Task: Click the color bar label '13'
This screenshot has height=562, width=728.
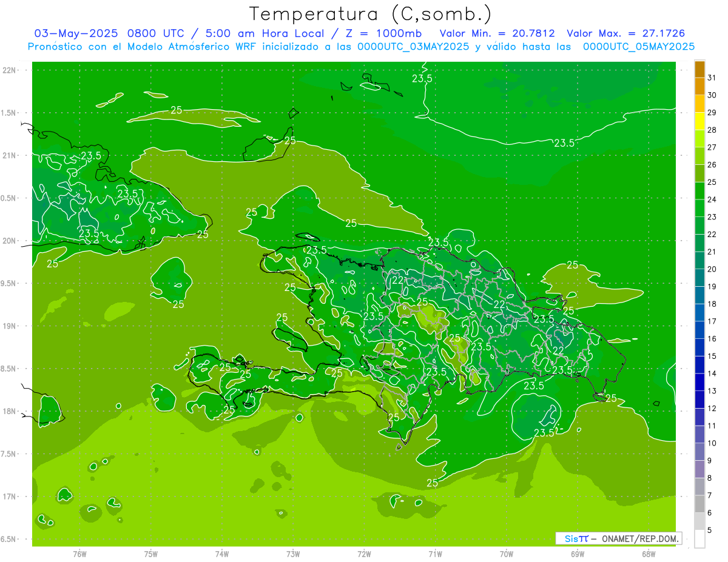Action: [x=712, y=391]
